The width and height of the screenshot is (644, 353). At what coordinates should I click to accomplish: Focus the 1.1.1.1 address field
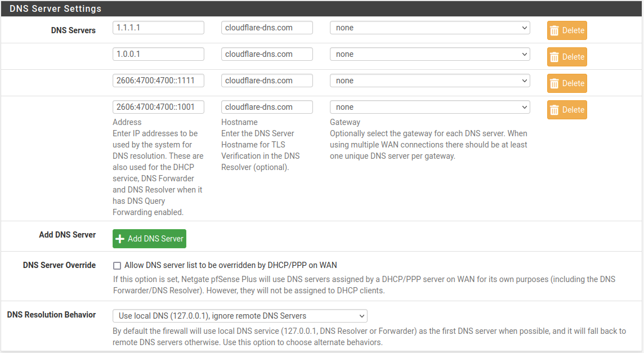click(x=158, y=28)
